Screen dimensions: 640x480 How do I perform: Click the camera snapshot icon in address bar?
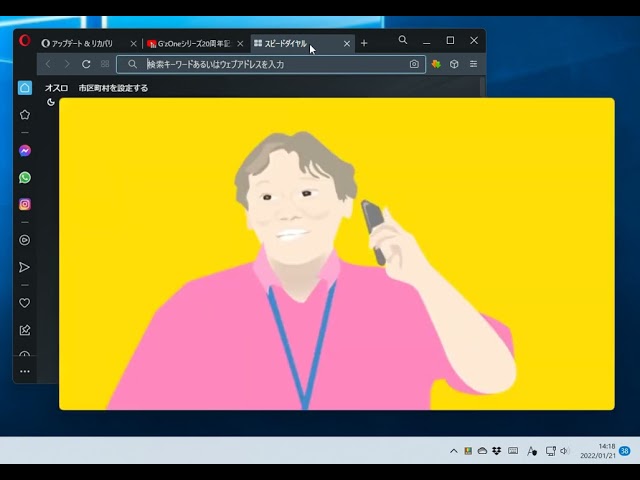414,64
